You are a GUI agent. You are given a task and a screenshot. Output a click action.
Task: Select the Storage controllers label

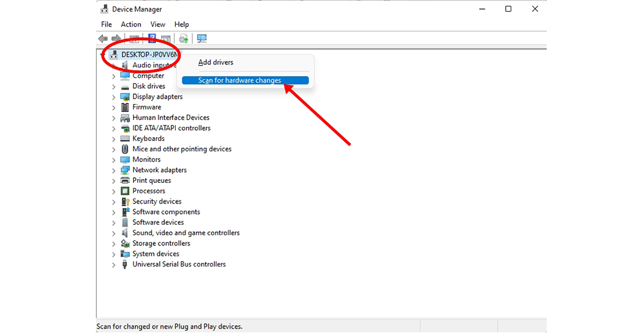click(162, 243)
